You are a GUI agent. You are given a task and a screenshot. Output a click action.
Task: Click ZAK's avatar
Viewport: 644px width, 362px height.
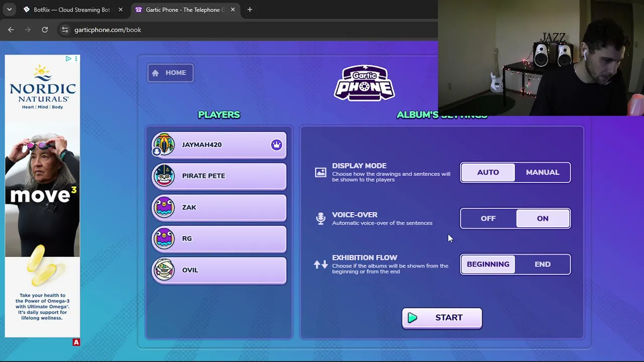(164, 207)
